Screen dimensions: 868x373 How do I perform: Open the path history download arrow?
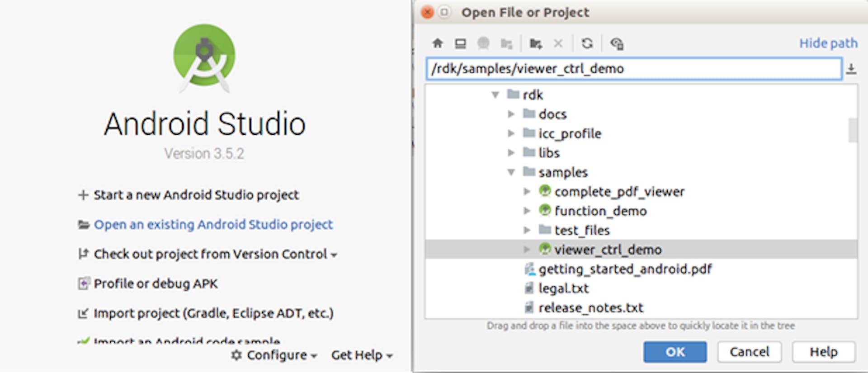click(x=851, y=69)
